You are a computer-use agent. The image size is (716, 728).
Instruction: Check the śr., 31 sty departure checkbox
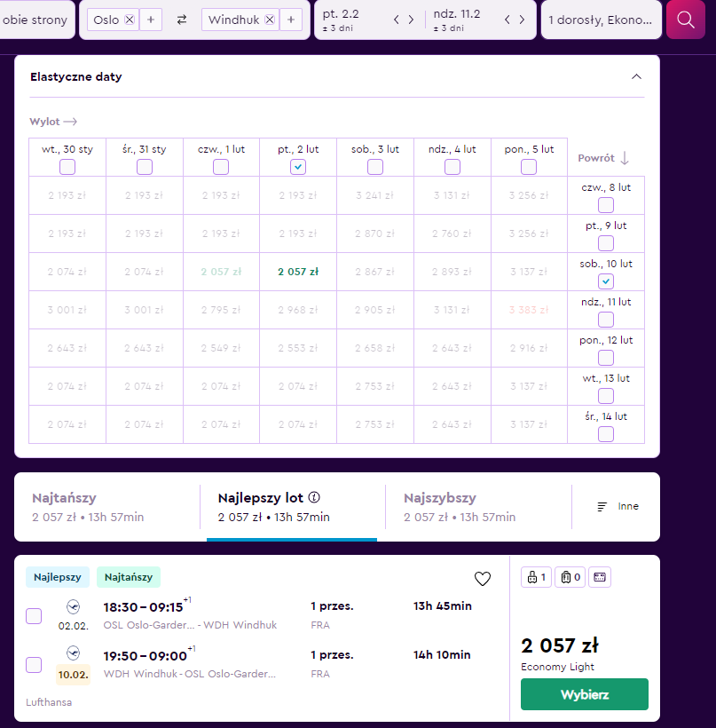click(145, 167)
